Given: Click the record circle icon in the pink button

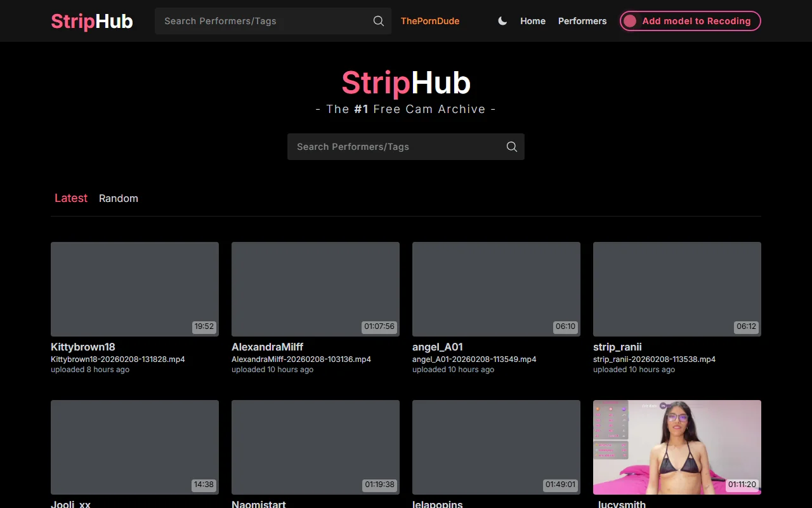Looking at the screenshot, I should coord(629,21).
